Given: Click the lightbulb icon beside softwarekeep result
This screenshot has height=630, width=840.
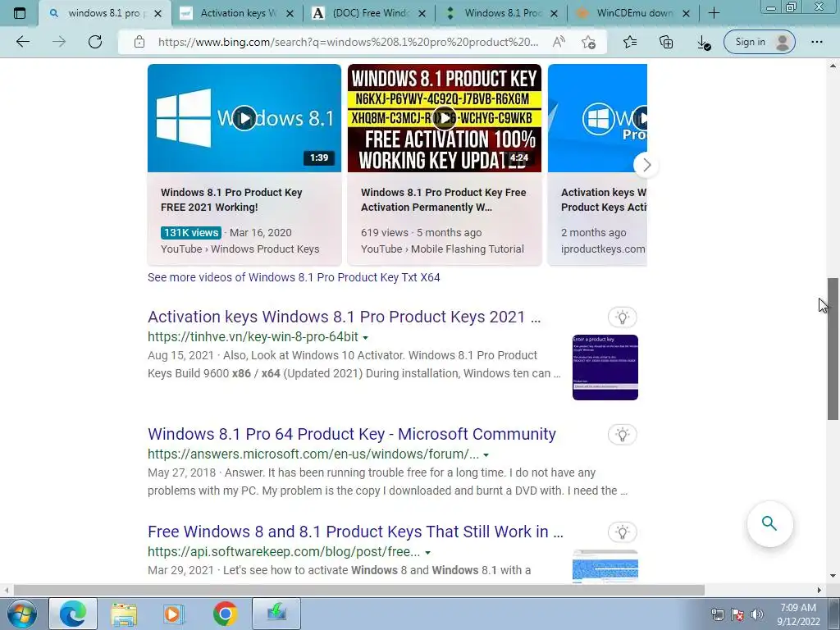Looking at the screenshot, I should pyautogui.click(x=622, y=532).
